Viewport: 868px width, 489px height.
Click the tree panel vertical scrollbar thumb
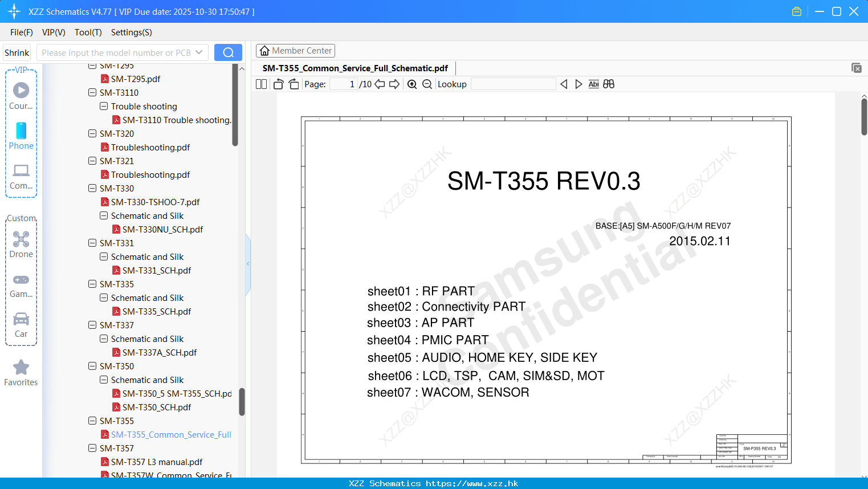click(x=242, y=402)
